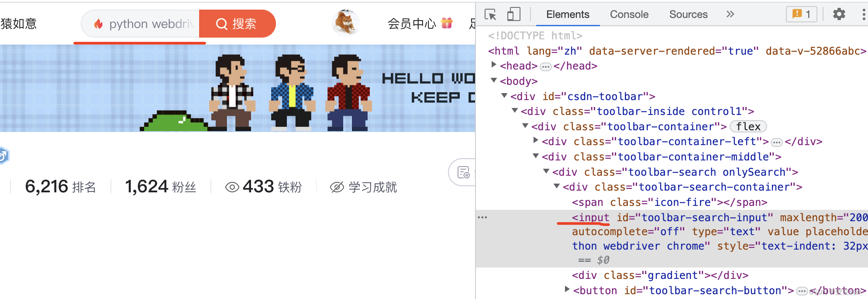Toggle the device toolbar icon

click(513, 14)
